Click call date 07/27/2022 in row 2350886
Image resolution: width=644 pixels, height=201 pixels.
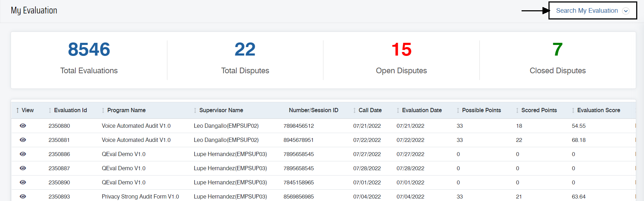click(367, 154)
